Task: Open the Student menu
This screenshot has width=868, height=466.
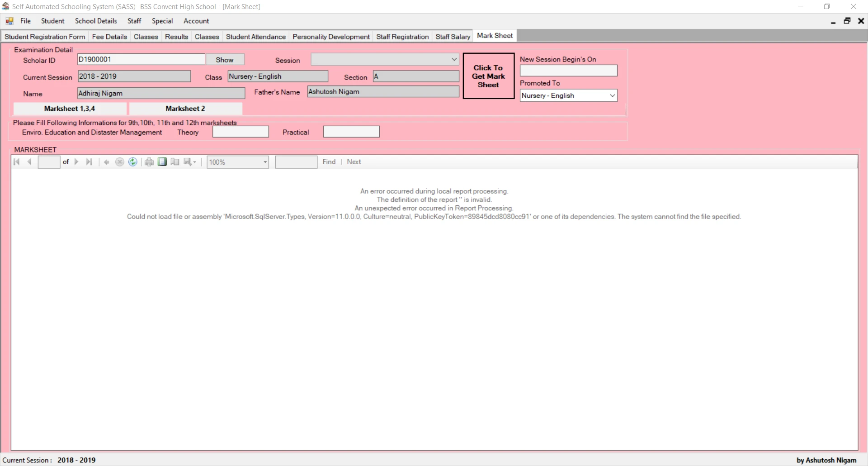Action: [x=52, y=21]
